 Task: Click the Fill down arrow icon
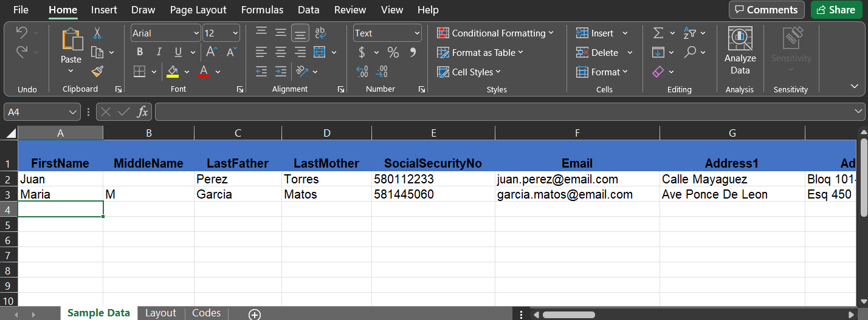pyautogui.click(x=658, y=52)
